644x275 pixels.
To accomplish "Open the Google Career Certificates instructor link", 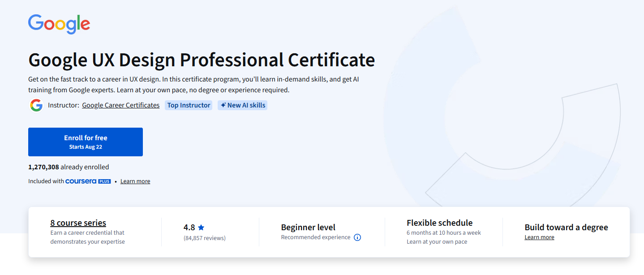I will (x=120, y=105).
